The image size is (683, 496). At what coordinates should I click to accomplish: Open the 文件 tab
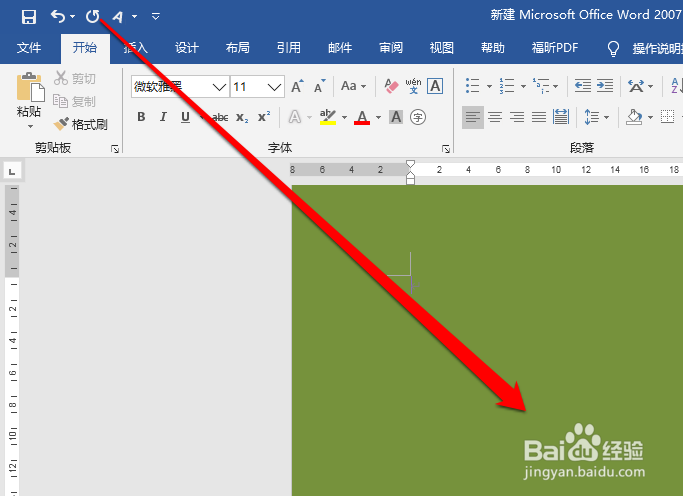(x=29, y=47)
